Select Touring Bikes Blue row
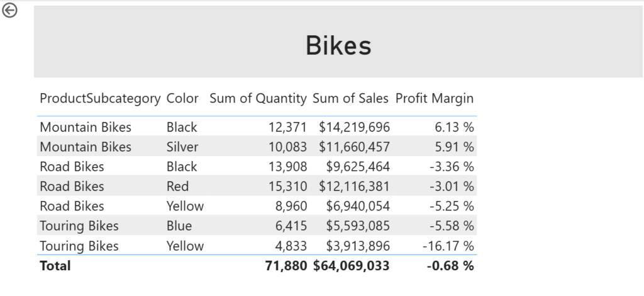This screenshot has width=644, height=296. click(79, 226)
